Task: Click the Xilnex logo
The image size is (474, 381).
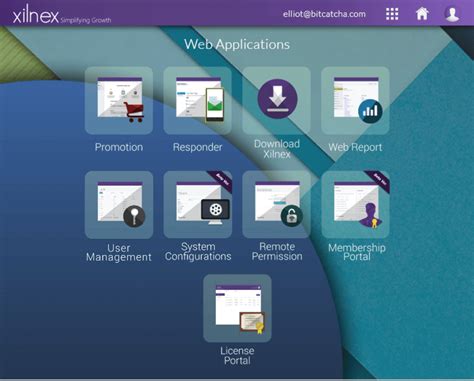Action: 35,15
